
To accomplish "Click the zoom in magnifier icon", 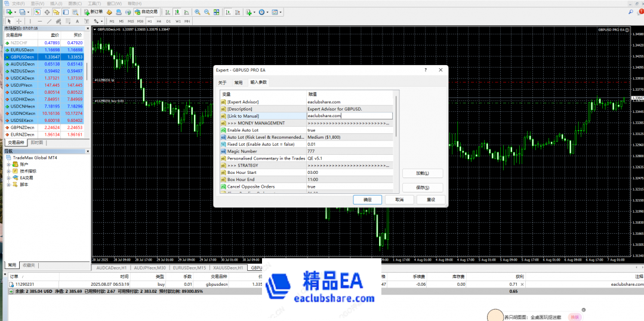I will [198, 12].
